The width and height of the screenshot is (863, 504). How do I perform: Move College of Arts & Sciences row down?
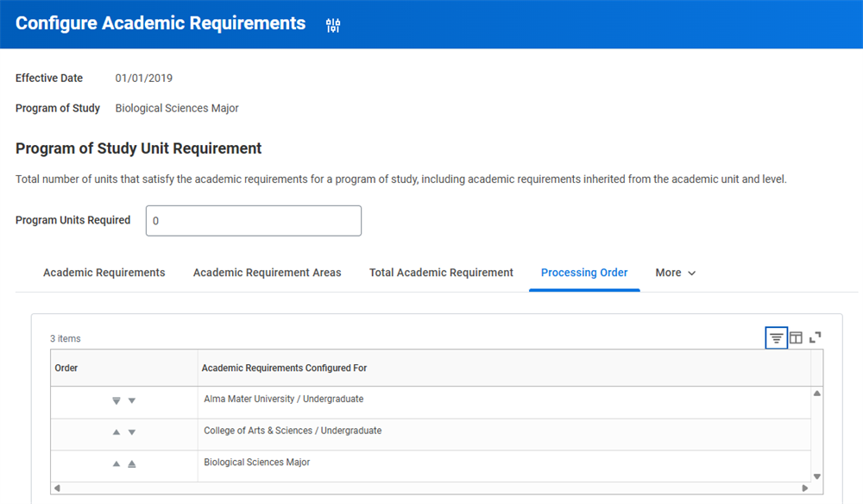point(131,432)
